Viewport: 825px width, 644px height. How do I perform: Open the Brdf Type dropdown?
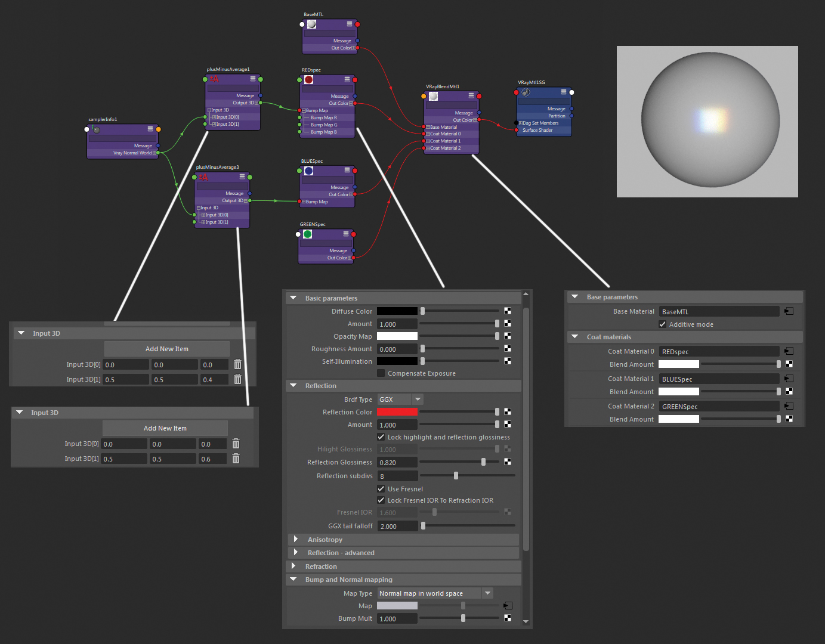point(416,399)
